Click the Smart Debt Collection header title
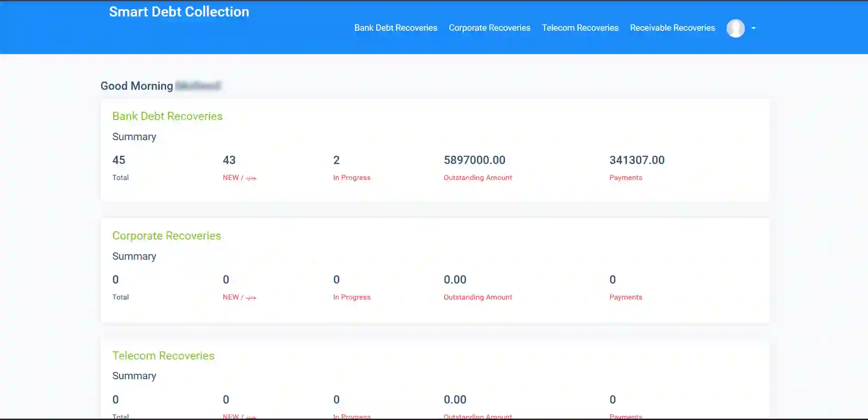 coord(179,11)
